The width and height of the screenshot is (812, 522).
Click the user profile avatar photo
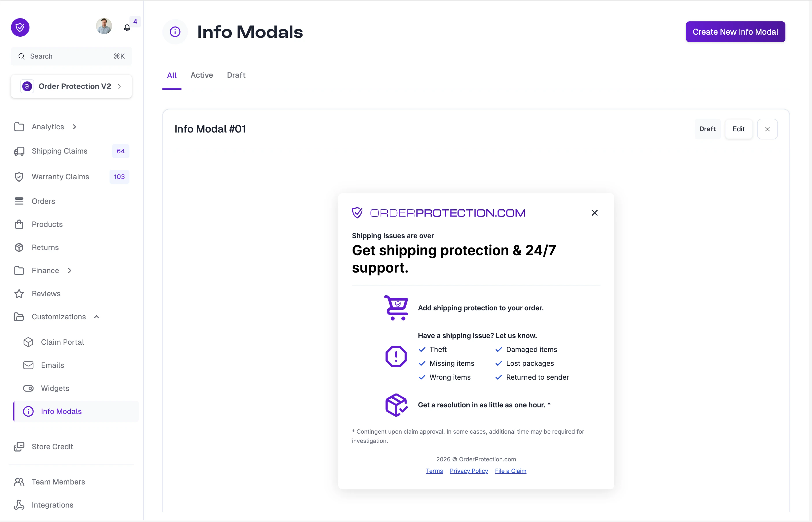104,26
